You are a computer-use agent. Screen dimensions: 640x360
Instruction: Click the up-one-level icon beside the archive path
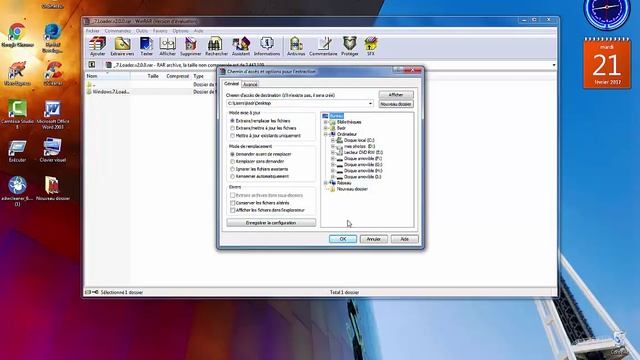click(92, 64)
